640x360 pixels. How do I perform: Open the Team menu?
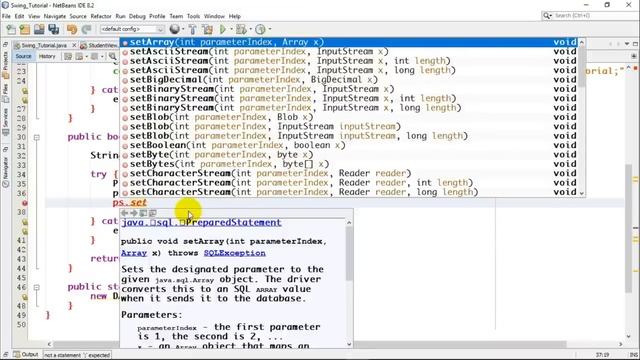click(x=176, y=16)
